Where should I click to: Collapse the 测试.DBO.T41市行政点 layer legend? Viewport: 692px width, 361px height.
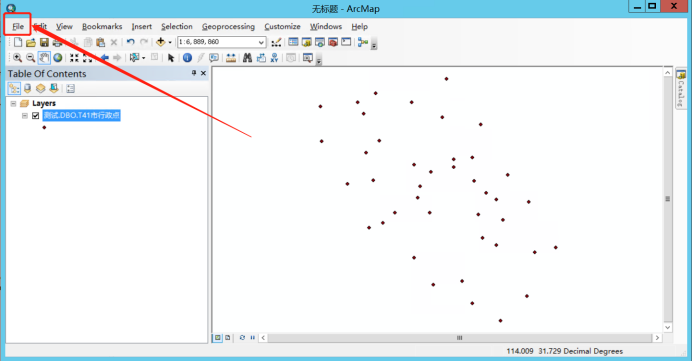pos(25,116)
